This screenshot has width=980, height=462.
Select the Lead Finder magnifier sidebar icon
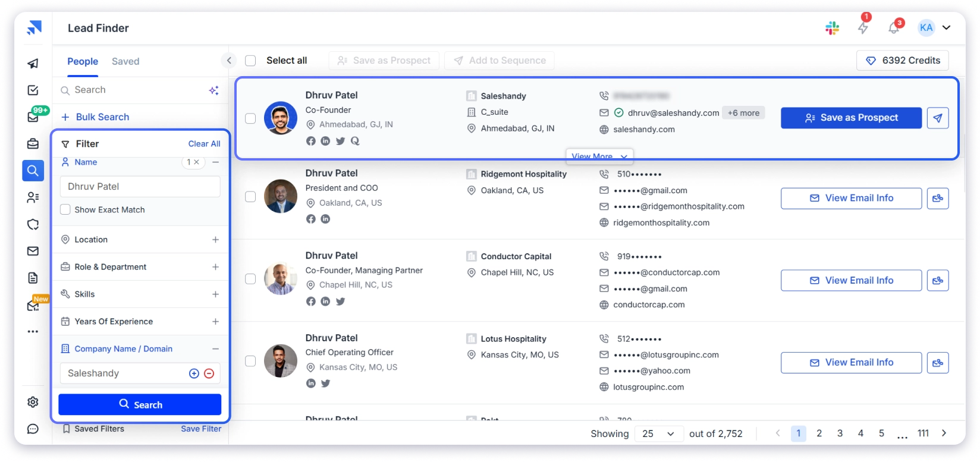(x=33, y=171)
